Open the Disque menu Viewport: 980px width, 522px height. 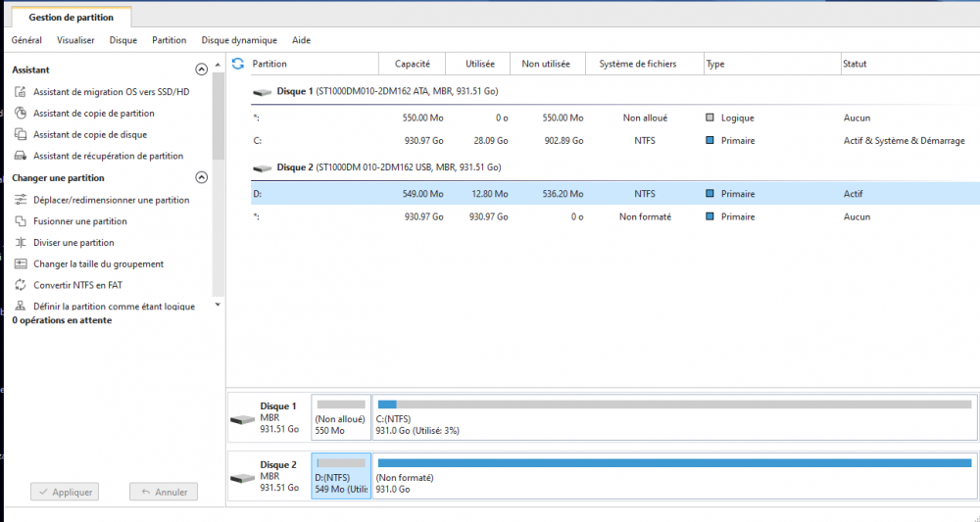coord(123,40)
